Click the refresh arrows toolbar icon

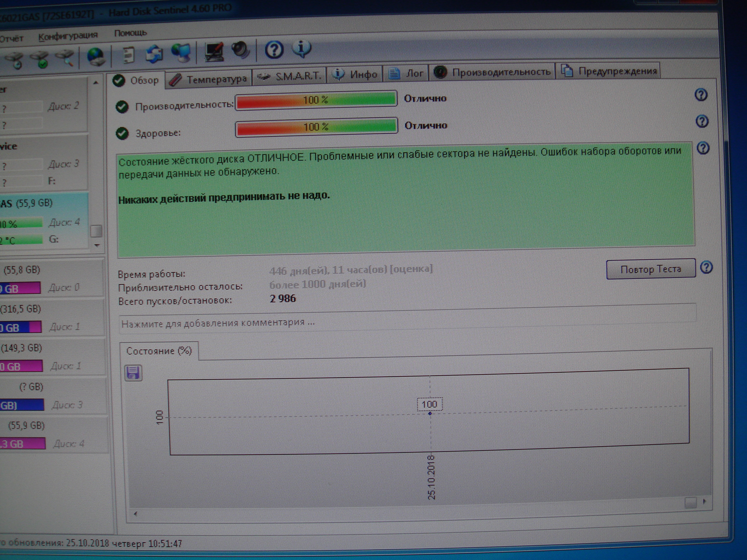coord(154,54)
